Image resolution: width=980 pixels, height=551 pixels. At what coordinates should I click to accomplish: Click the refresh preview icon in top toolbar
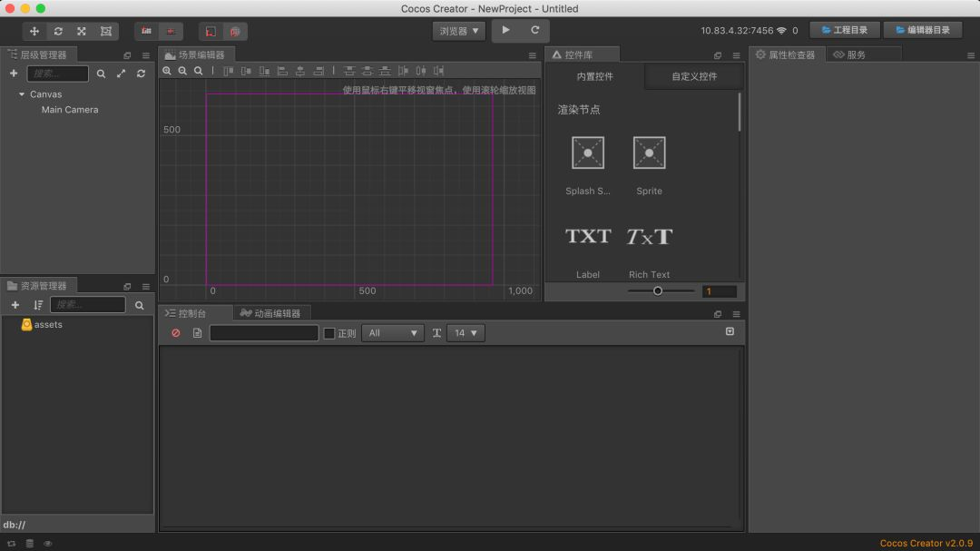(x=534, y=30)
